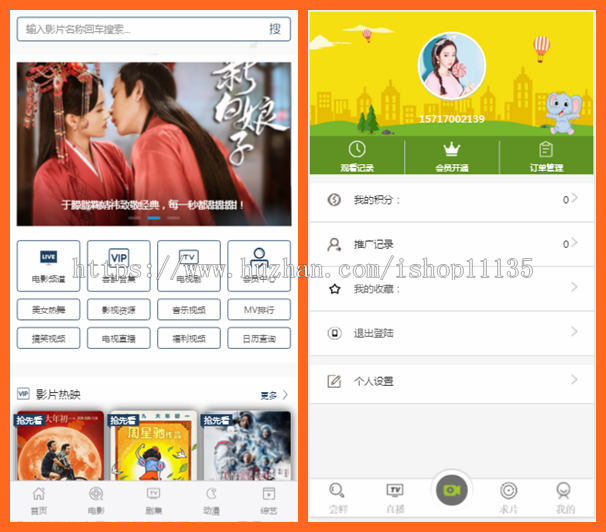
Task: Expand 影片热映 using the chevron beside 更多
Action: click(285, 395)
